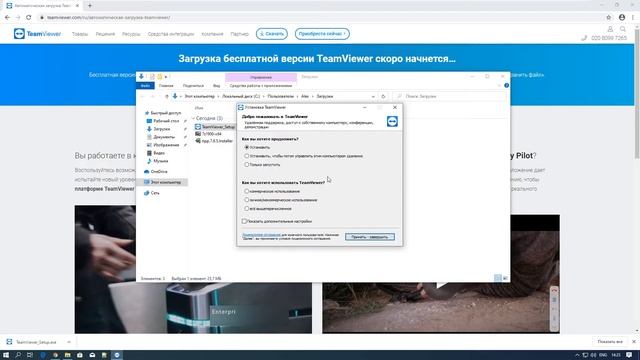Expand the Explorer address bar history dropdown
640x360 pixels.
pos(373,96)
